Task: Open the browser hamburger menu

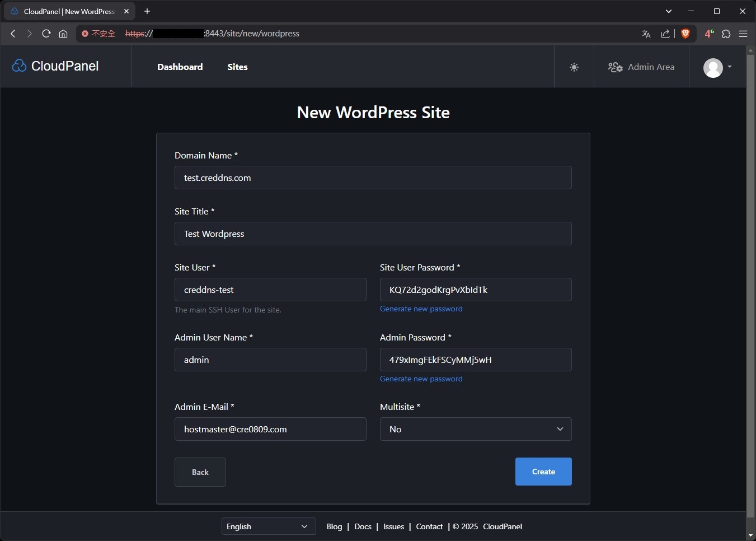Action: point(743,34)
